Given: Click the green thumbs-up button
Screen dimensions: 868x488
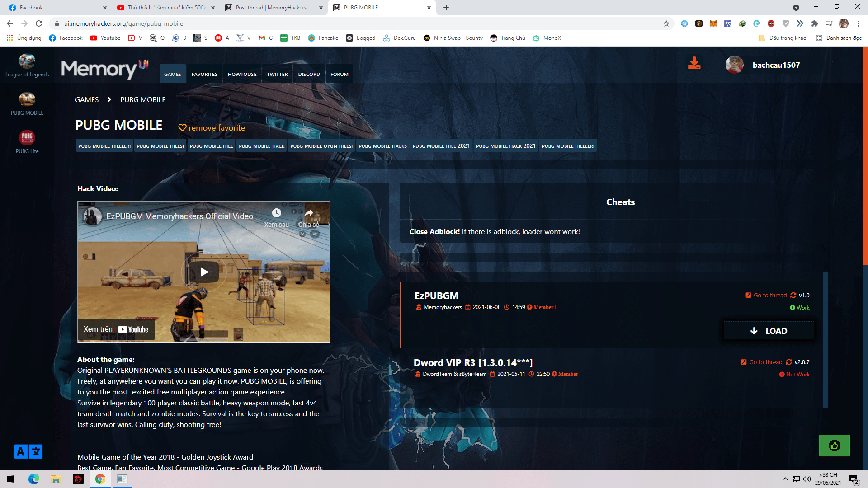Looking at the screenshot, I should [x=834, y=446].
